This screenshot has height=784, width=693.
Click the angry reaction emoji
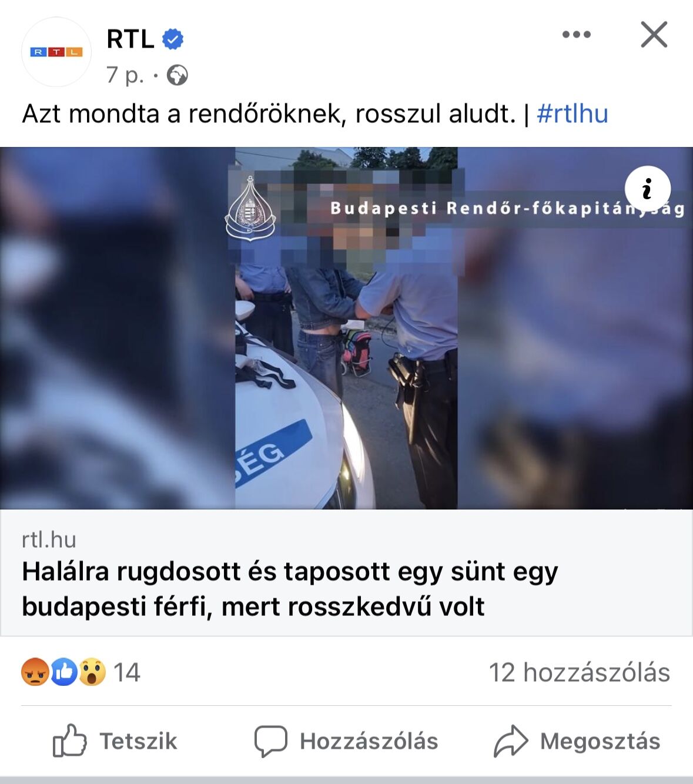[x=35, y=672]
